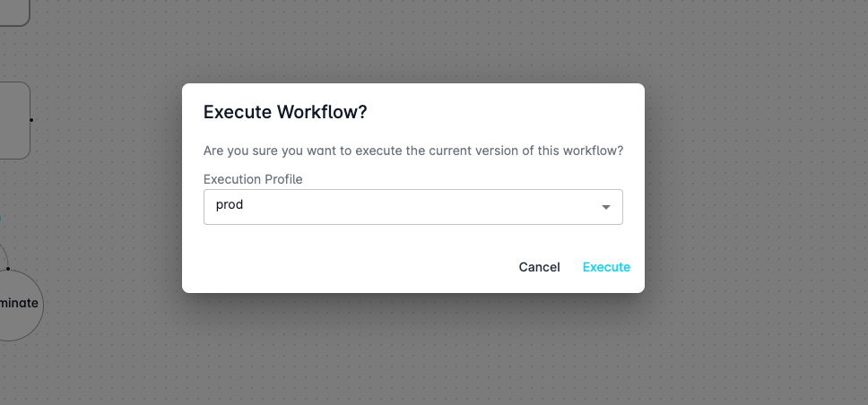Cancel the workflow execution dialog
Viewport: 868px width, 405px height.
(539, 267)
